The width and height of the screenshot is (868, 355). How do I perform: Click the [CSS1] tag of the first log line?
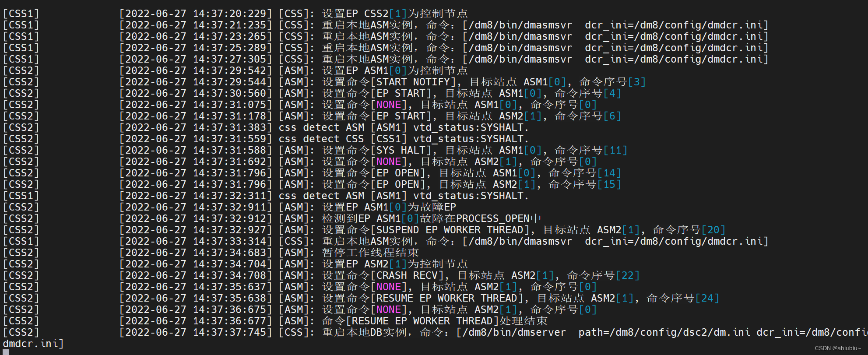(x=21, y=14)
